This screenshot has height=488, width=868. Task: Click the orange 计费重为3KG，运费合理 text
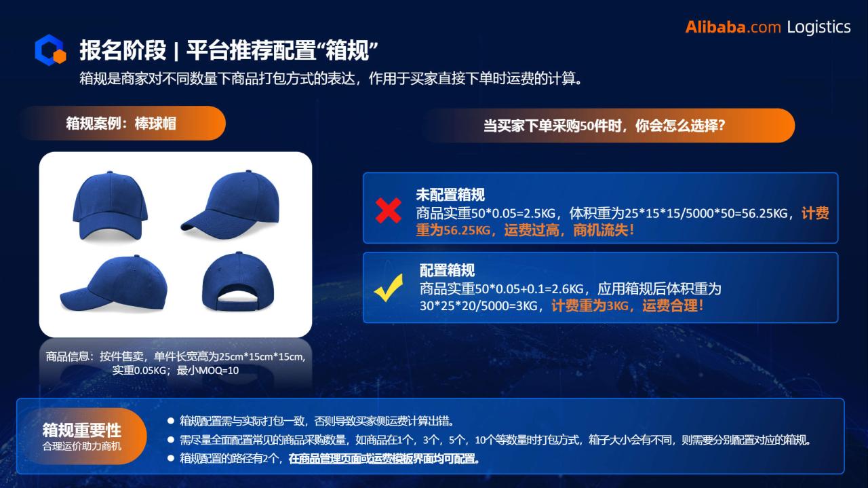(627, 305)
